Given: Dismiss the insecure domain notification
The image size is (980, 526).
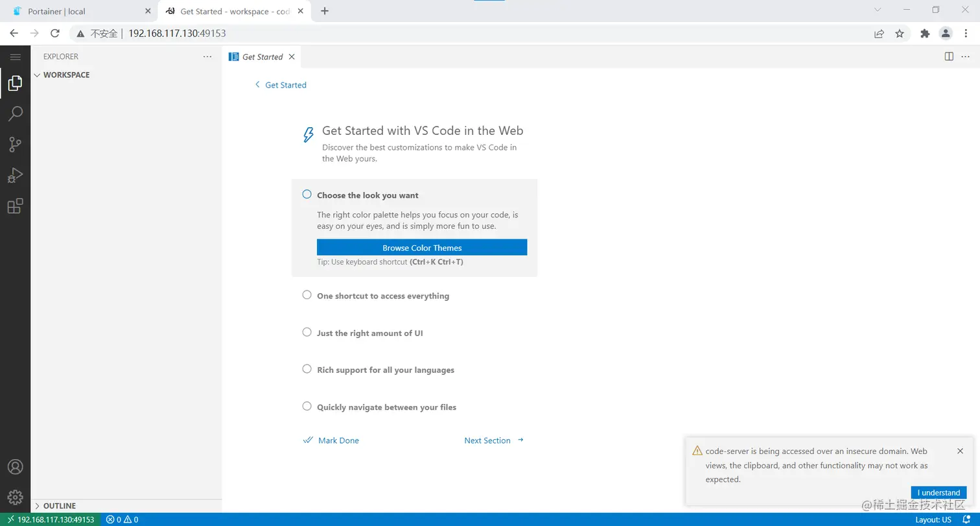Looking at the screenshot, I should (x=960, y=451).
